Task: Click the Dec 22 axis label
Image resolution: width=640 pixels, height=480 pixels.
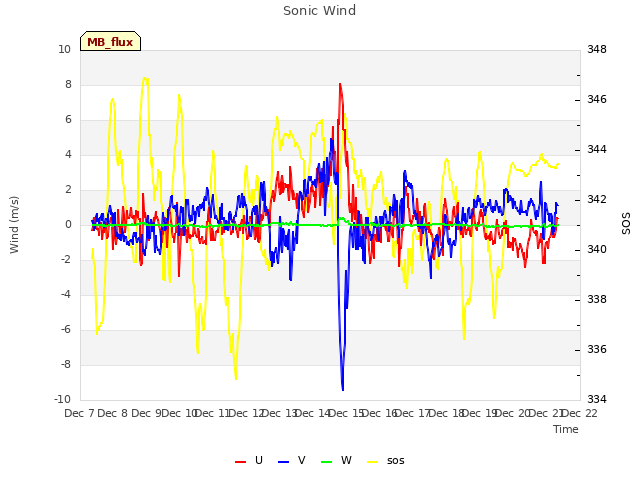Action: [x=580, y=413]
